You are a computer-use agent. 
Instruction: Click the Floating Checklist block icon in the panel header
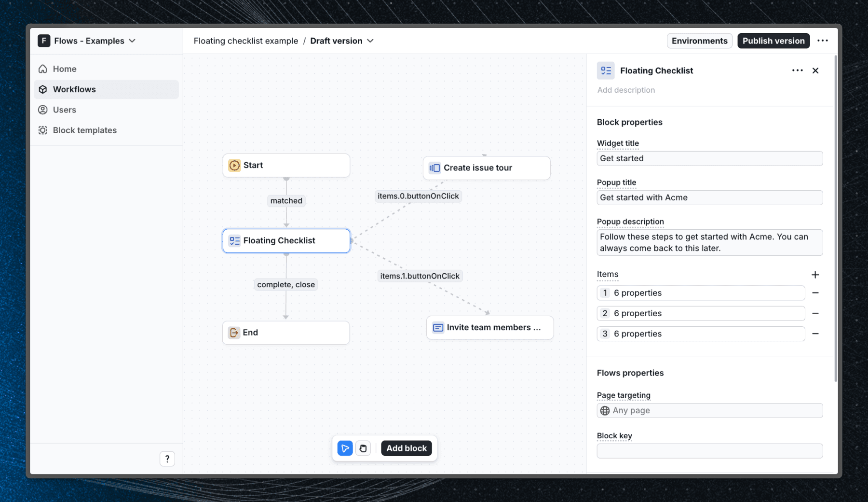(606, 70)
